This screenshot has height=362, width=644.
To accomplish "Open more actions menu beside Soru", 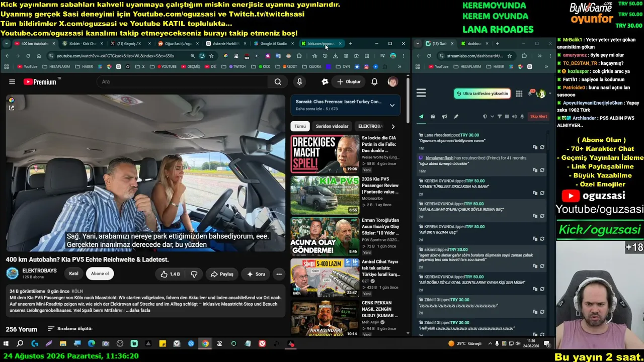I will tap(279, 274).
